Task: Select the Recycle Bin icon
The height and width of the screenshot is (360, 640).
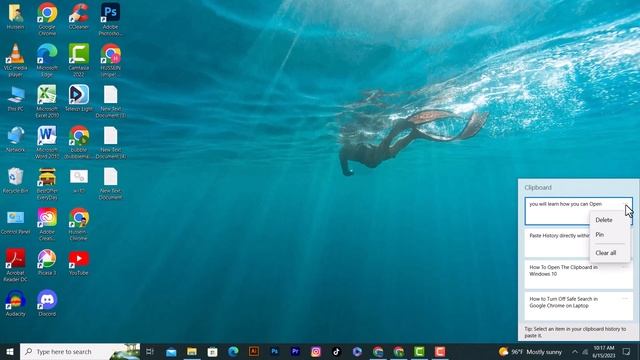Action: point(16,180)
